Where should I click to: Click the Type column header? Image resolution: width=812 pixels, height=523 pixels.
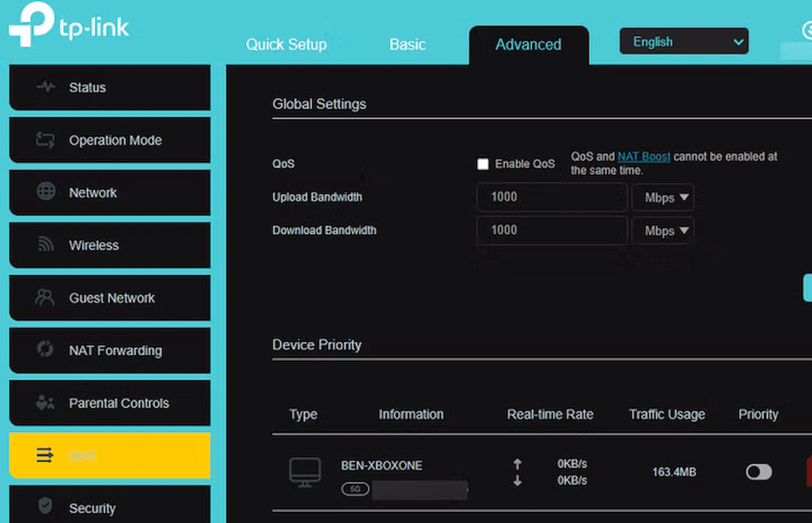coord(303,415)
